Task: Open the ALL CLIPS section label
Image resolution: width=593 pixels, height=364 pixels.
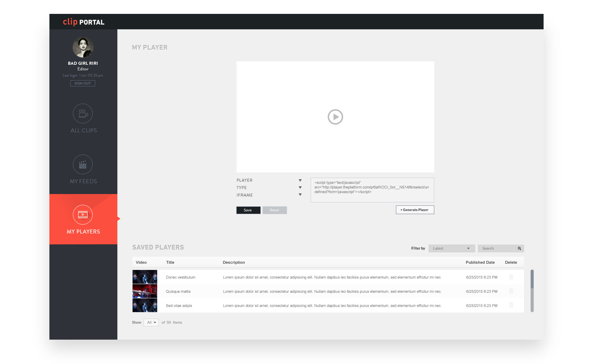Action: click(84, 130)
